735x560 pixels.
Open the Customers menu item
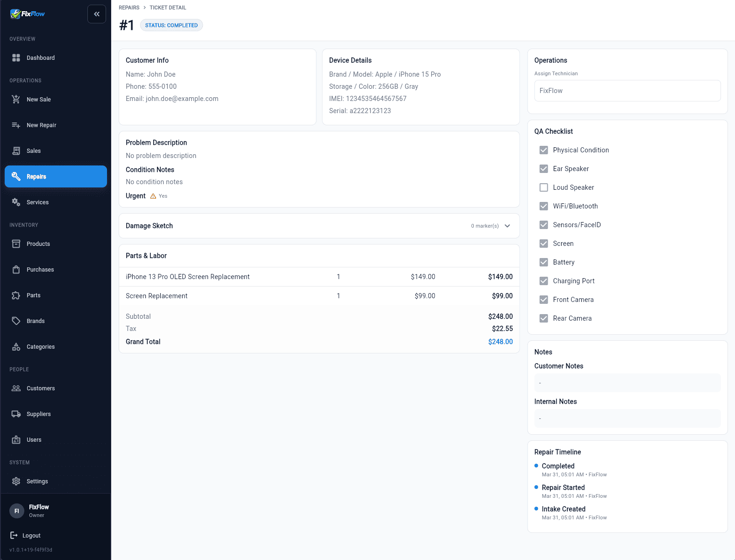(x=41, y=388)
